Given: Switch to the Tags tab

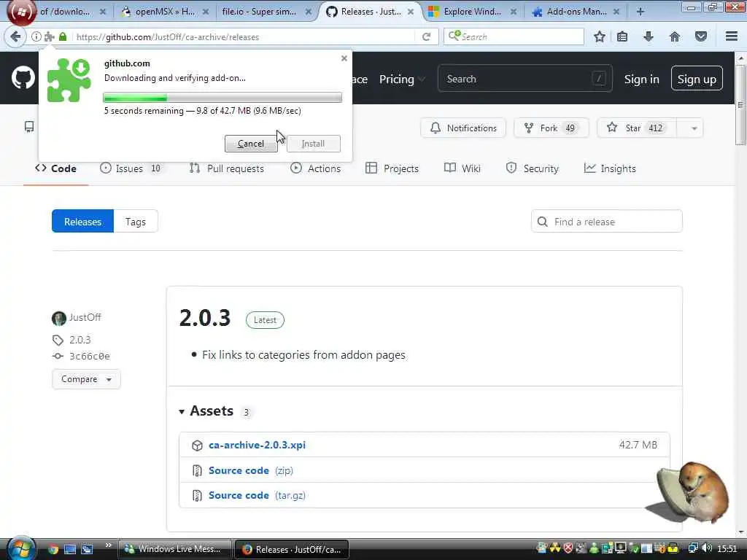Looking at the screenshot, I should [x=135, y=222].
